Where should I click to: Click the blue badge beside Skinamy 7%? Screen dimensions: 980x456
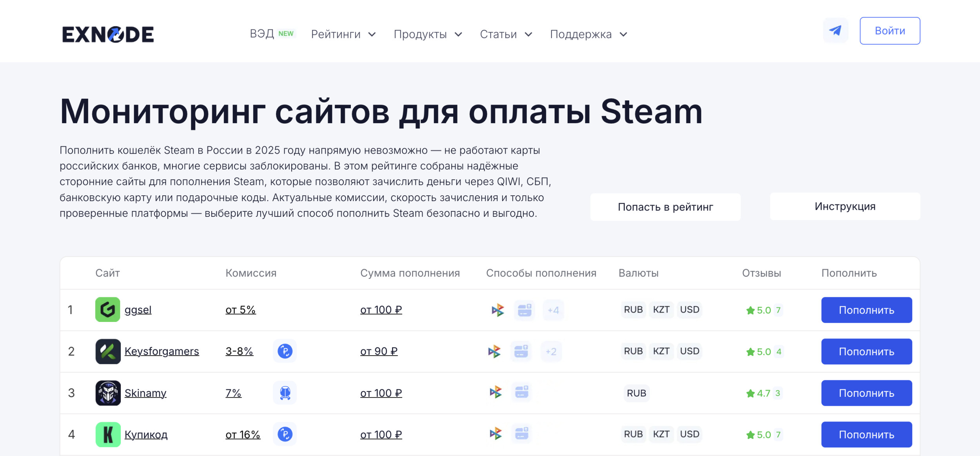point(285,393)
